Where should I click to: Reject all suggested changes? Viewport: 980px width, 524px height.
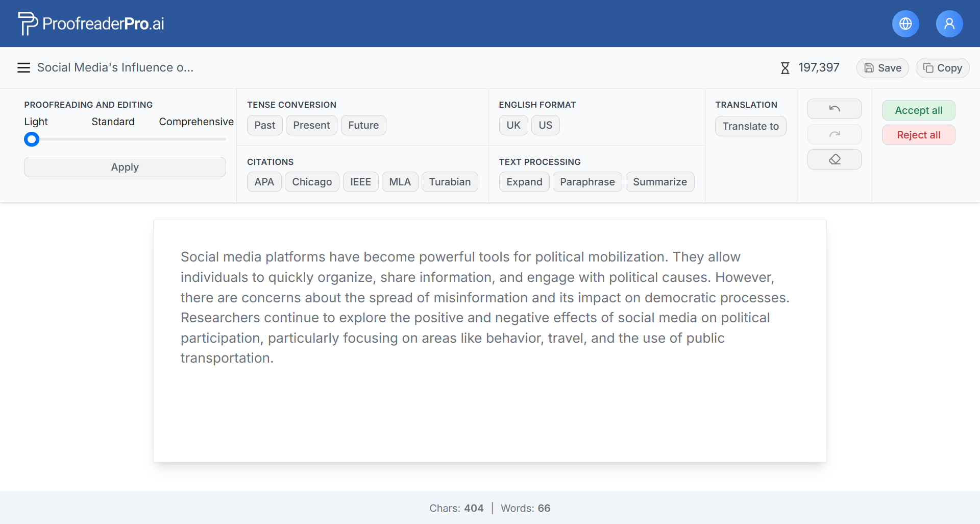918,135
